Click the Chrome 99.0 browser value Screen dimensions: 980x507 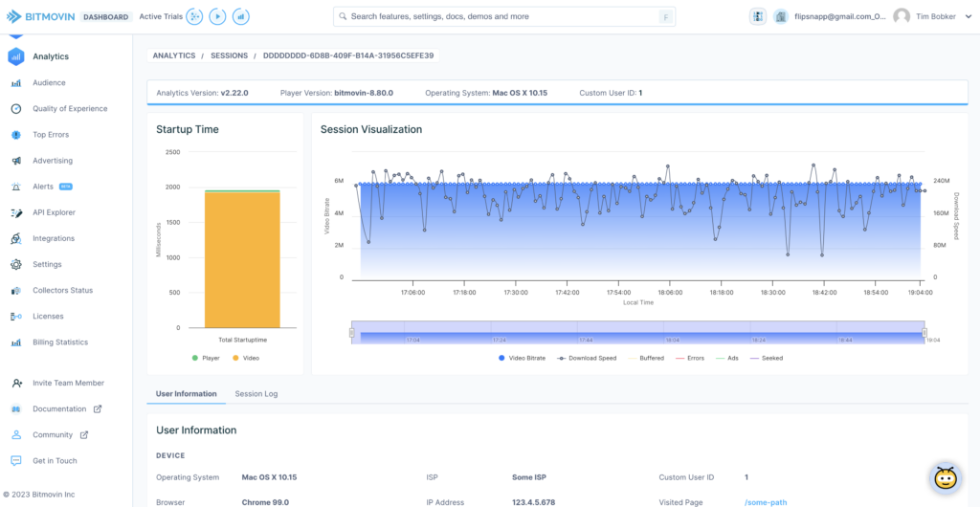[265, 502]
